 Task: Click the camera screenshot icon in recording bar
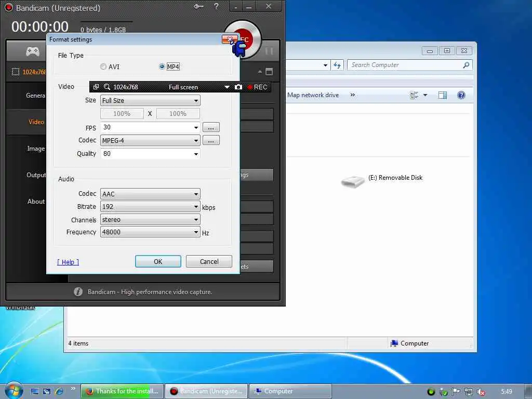(x=238, y=87)
